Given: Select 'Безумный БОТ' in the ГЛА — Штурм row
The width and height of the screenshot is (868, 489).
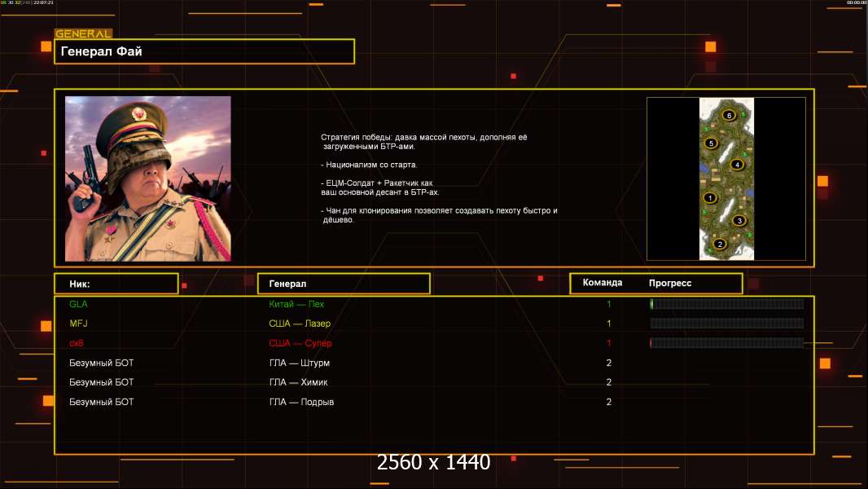Looking at the screenshot, I should coord(101,363).
